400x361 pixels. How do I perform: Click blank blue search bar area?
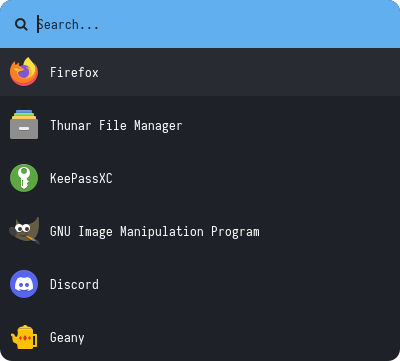coord(250,24)
